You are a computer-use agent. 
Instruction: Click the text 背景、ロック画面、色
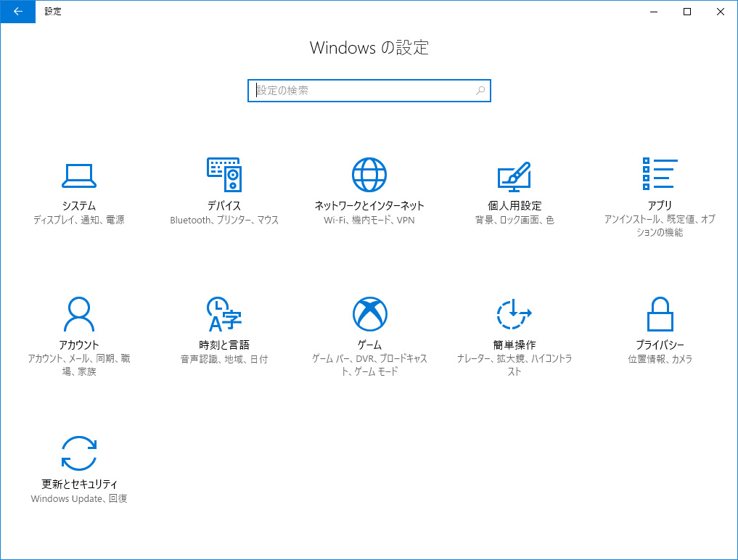coord(514,220)
